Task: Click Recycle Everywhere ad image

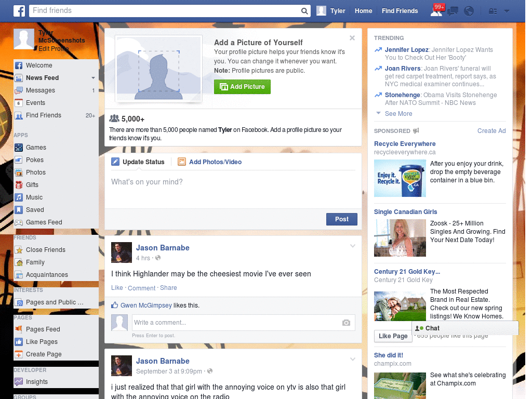Action: (400, 178)
